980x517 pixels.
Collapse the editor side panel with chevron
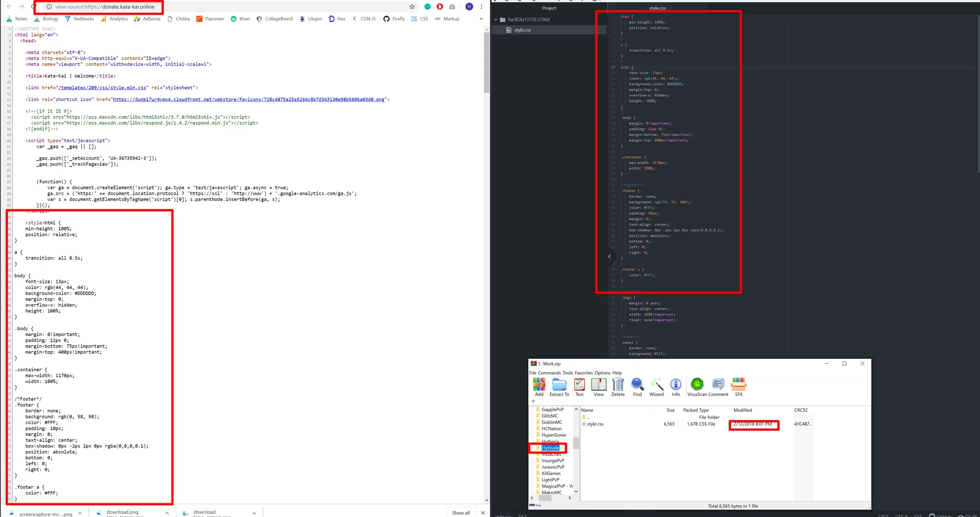[x=610, y=257]
